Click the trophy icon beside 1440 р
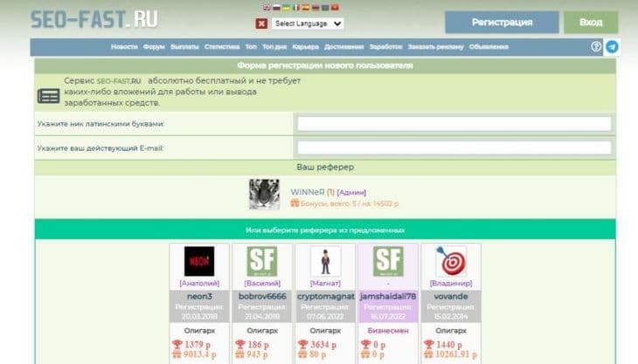This screenshot has height=364, width=638. (428, 345)
